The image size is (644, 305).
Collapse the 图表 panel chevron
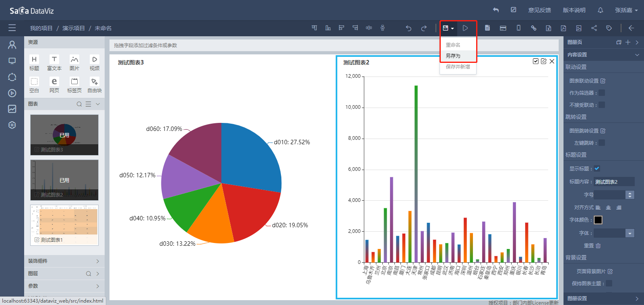pos(98,104)
